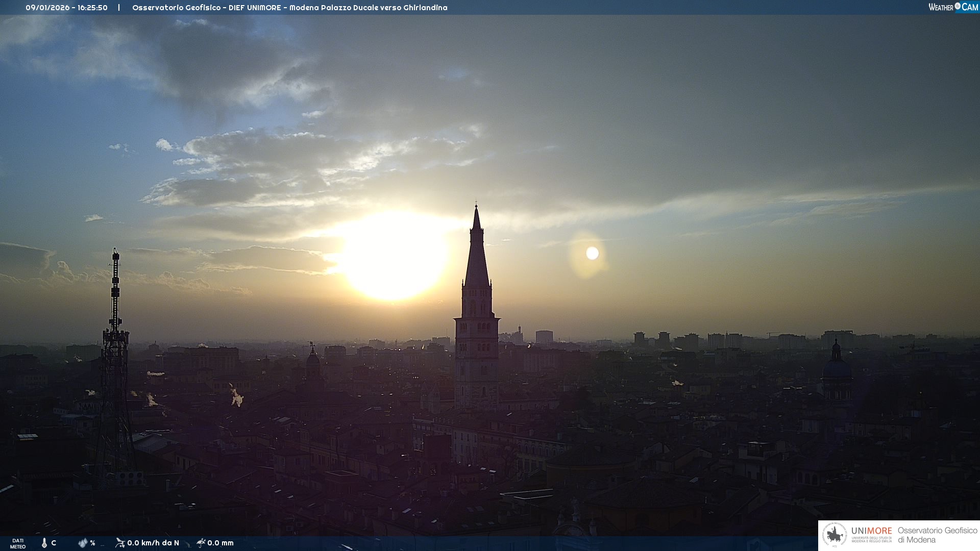This screenshot has height=551, width=980.
Task: Click the WeatherCam logo
Action: [952, 7]
